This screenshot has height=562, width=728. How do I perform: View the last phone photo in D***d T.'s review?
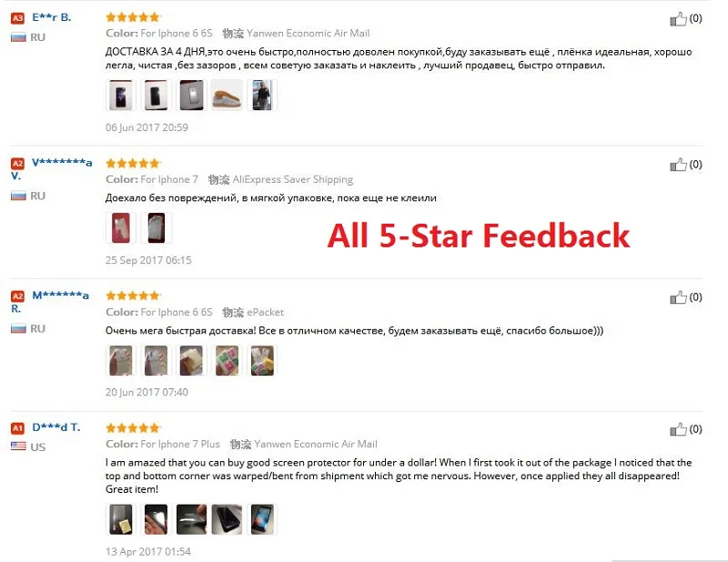[262, 519]
